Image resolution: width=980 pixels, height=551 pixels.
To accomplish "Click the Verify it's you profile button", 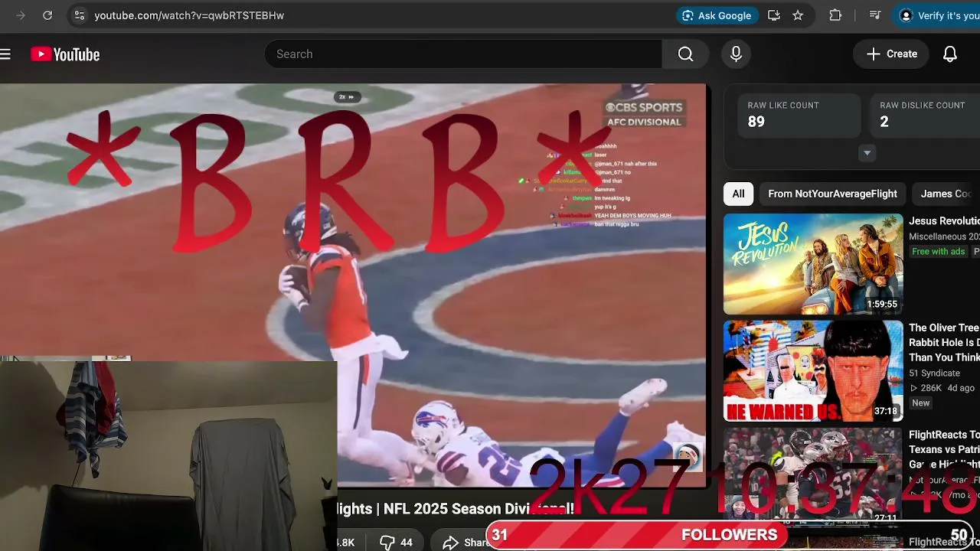I will click(937, 15).
